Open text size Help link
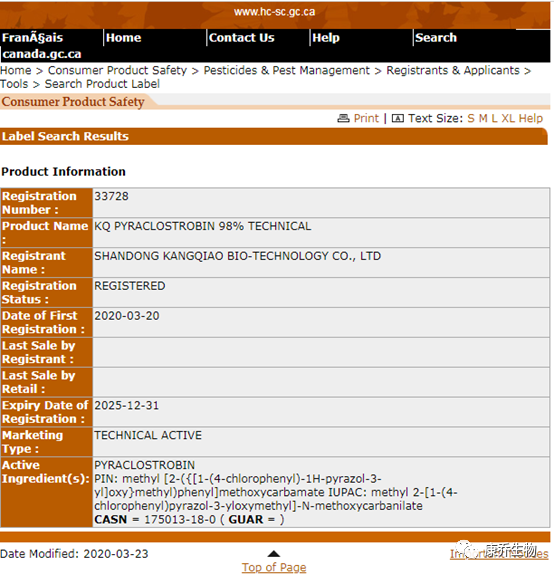This screenshot has height=575, width=554. pos(531,118)
